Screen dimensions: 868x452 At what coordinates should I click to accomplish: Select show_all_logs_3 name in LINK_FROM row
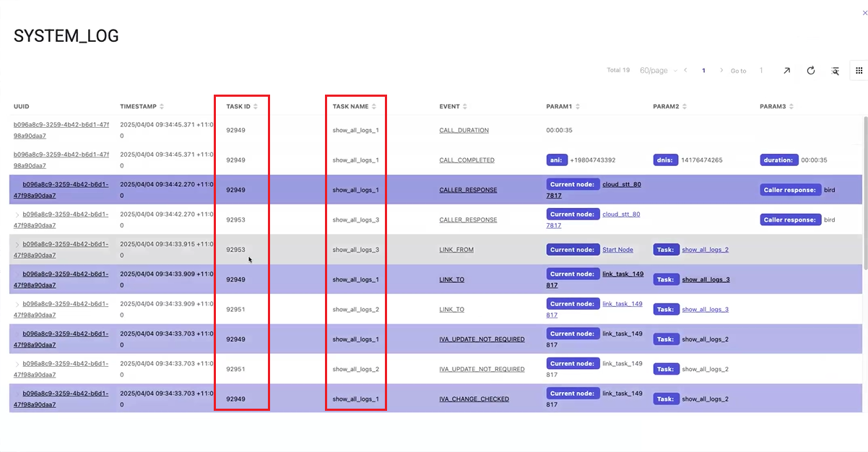tap(355, 250)
